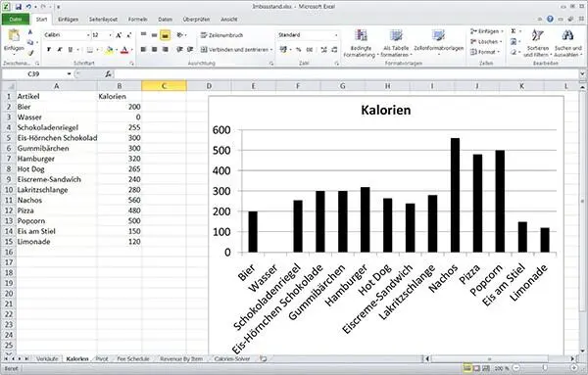The height and width of the screenshot is (375, 588).
Task: Open the green Datei button
Action: pyautogui.click(x=16, y=20)
